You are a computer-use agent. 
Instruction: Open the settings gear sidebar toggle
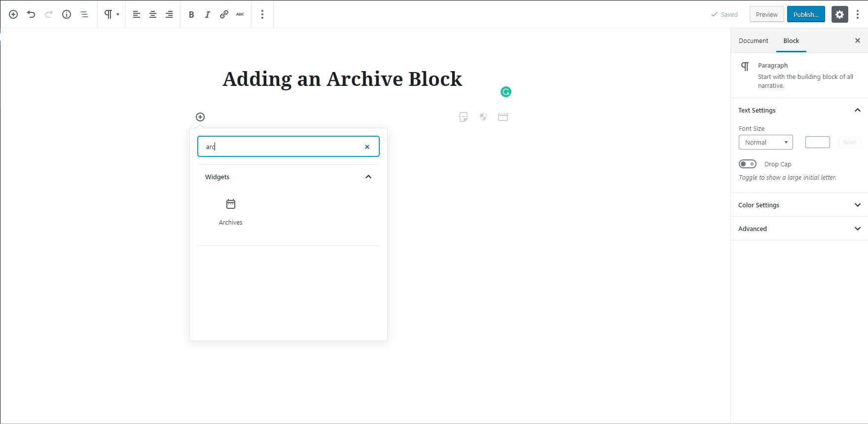(839, 14)
